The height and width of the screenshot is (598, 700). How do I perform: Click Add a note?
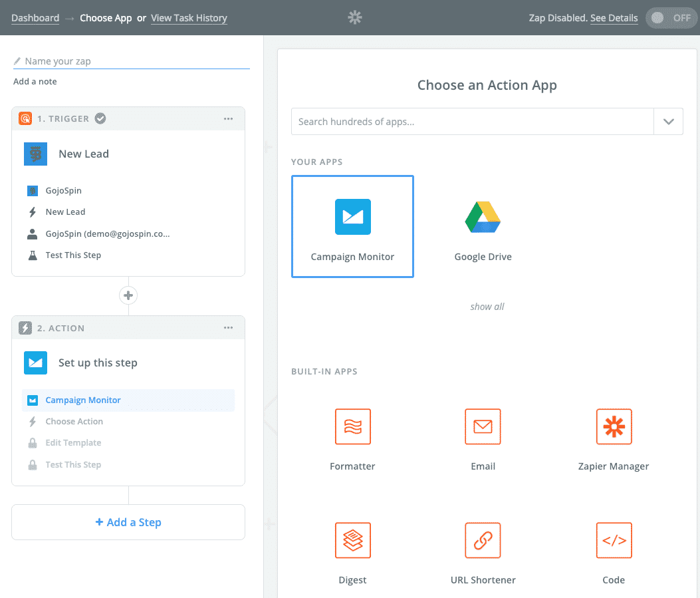point(35,81)
